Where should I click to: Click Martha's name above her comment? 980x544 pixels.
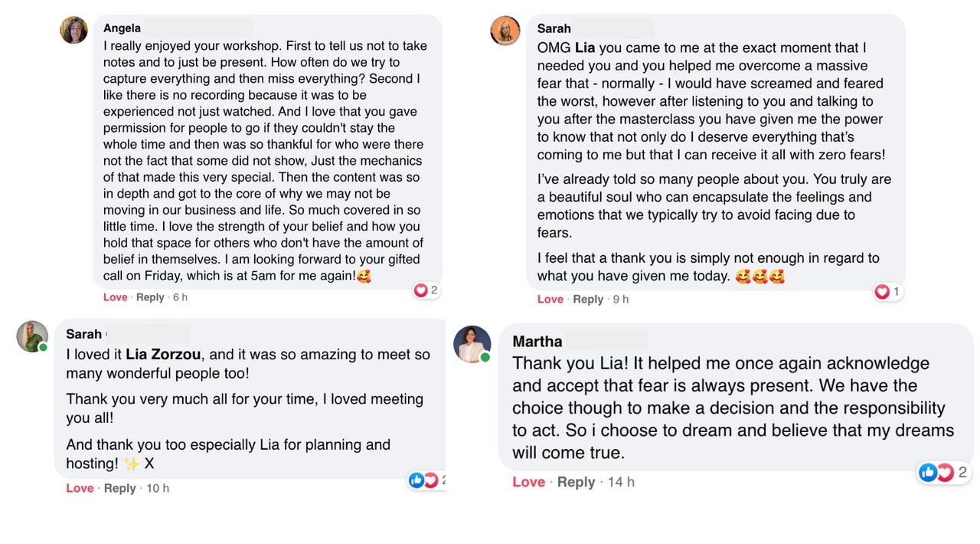coord(537,342)
